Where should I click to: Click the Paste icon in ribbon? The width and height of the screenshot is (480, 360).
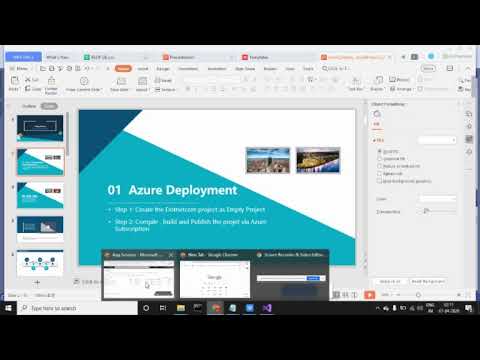click(x=14, y=80)
